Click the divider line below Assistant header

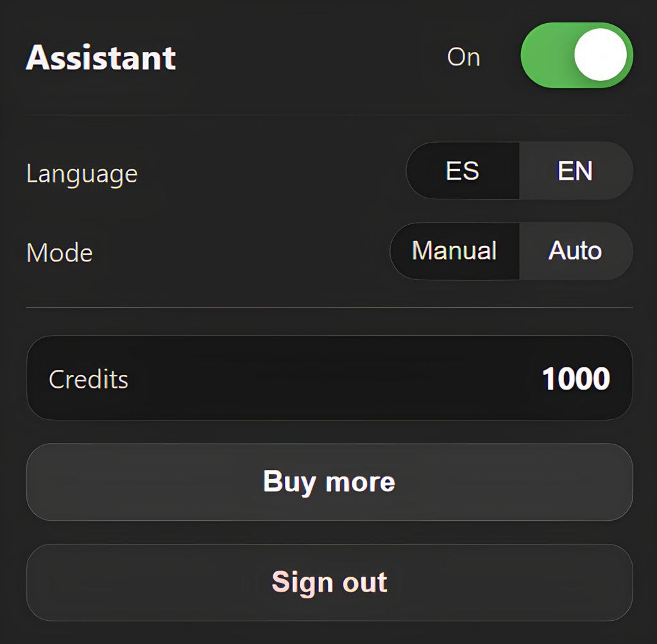tap(329, 115)
